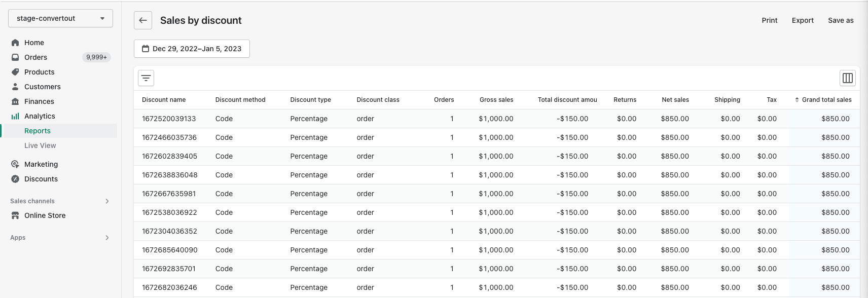This screenshot has width=868, height=298.
Task: Click the Shipping column header
Action: [727, 100]
